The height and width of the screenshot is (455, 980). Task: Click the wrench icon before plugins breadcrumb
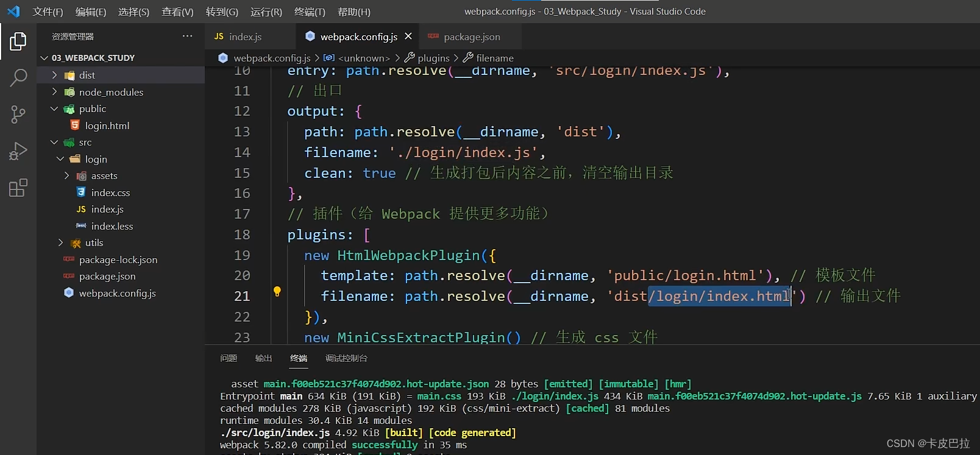410,58
